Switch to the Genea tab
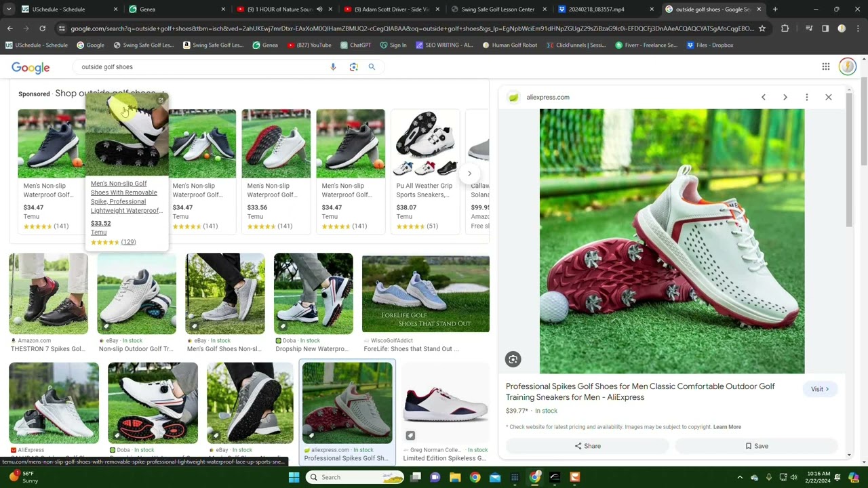 (178, 9)
